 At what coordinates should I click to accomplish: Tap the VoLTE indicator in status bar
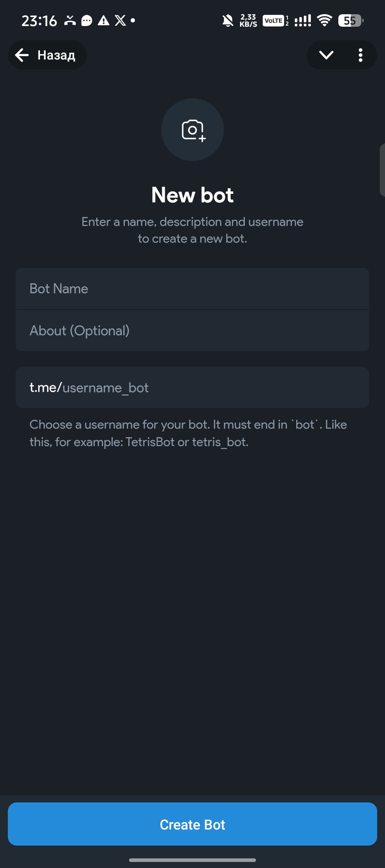273,21
